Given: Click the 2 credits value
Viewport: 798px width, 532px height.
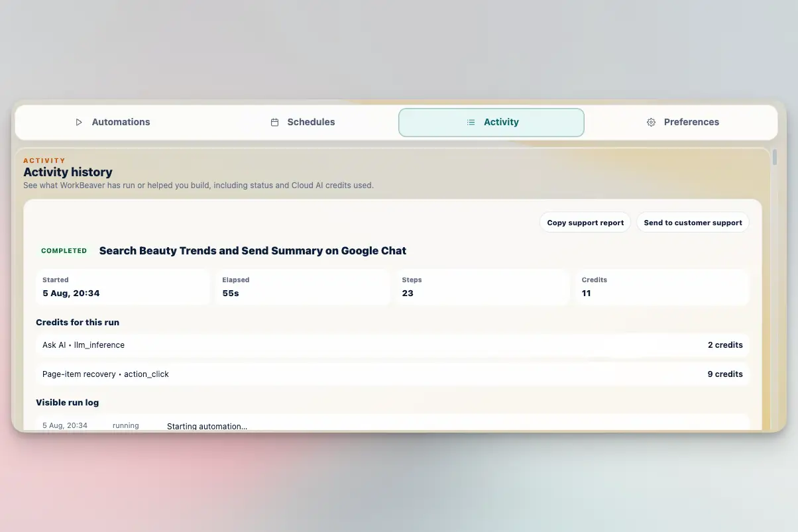Looking at the screenshot, I should [x=725, y=345].
